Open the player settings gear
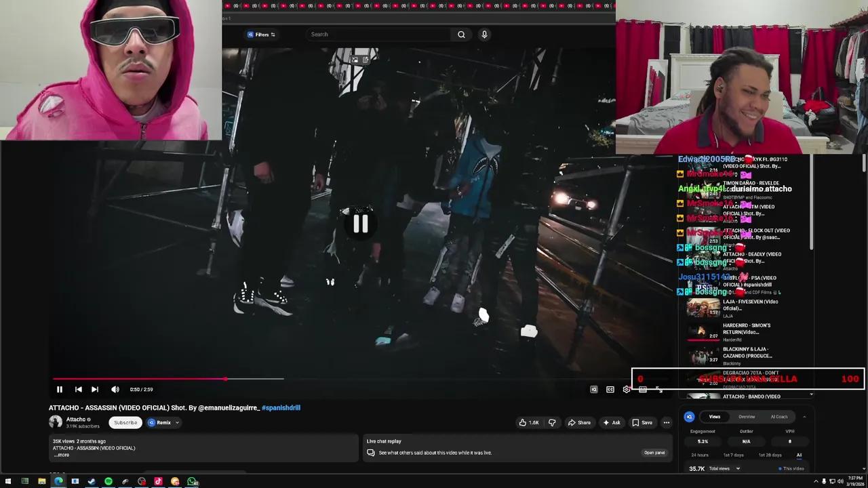 point(627,389)
